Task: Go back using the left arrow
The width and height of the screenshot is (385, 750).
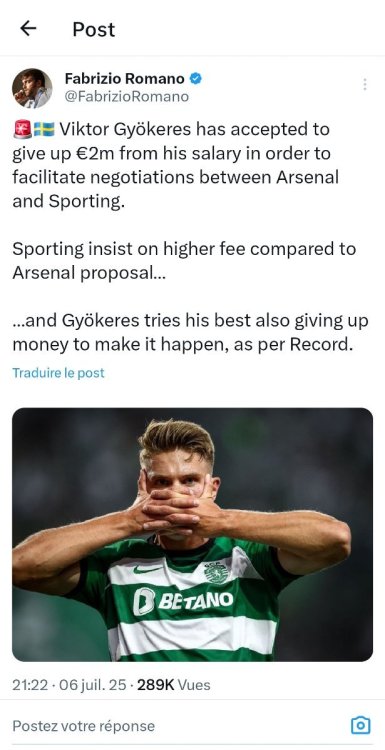Action: 28,29
